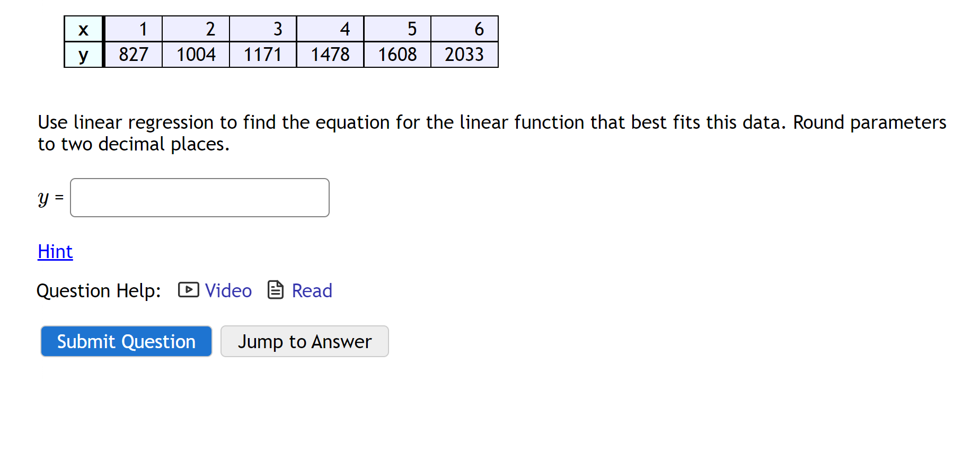980x461 pixels.
Task: Click the table cell showing 2033
Action: point(464,55)
